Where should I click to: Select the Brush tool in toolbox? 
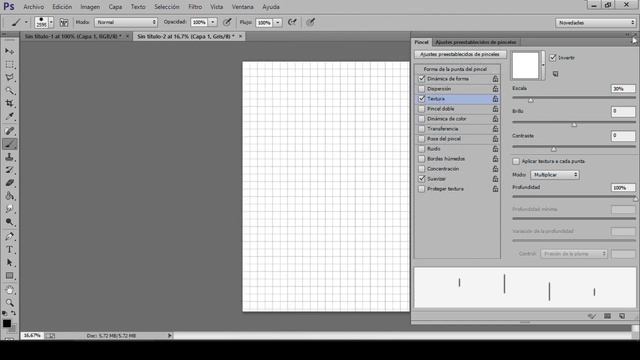click(9, 144)
